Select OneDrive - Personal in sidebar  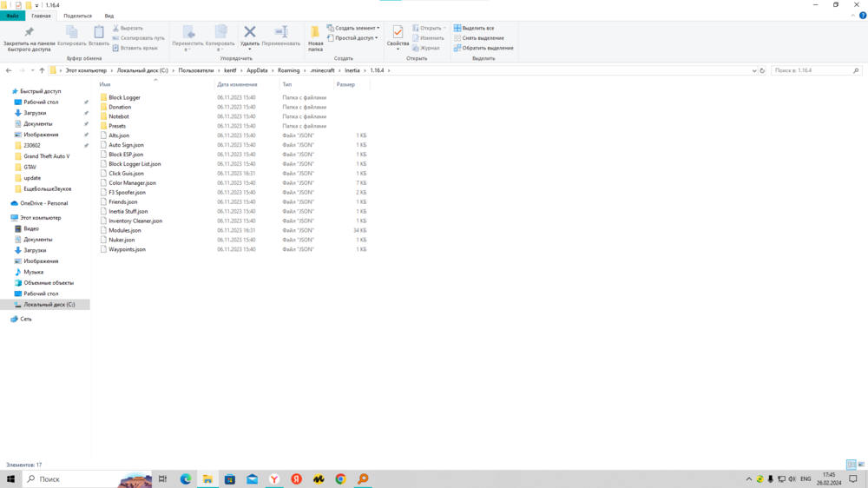(x=43, y=203)
